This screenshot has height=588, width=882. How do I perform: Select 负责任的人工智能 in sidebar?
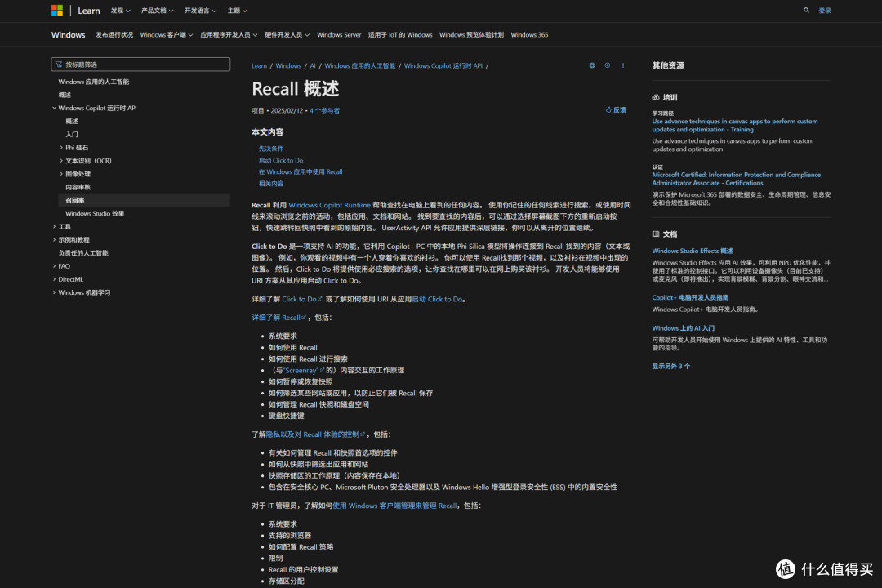coord(83,253)
